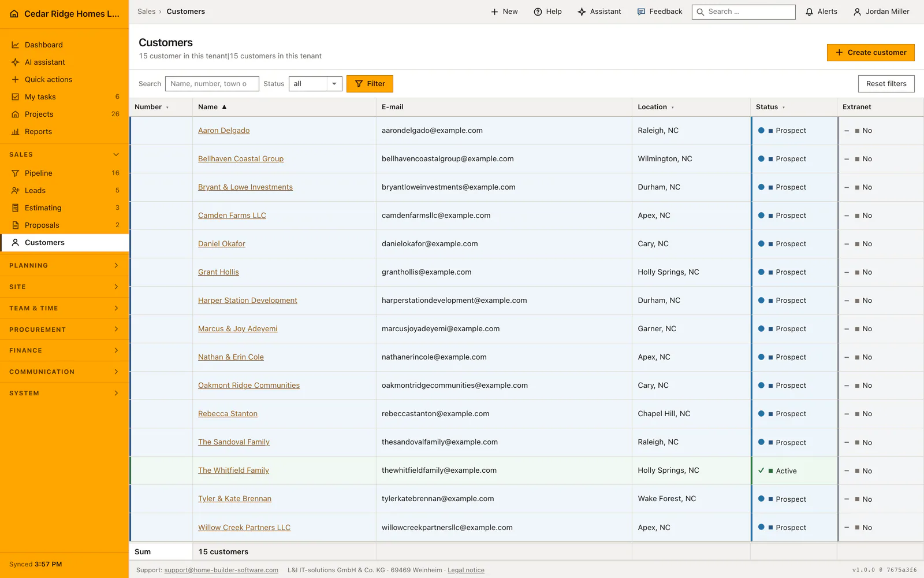Open the Legal notice link
This screenshot has width=924, height=578.
click(466, 570)
